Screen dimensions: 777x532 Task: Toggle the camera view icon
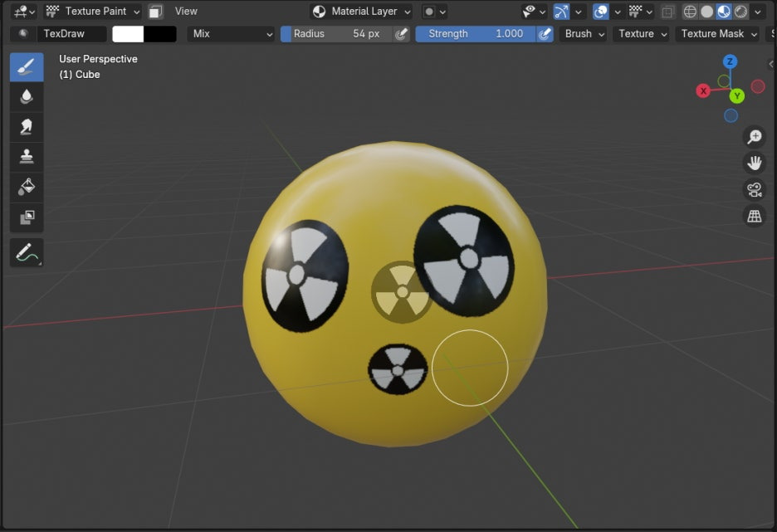pos(755,190)
